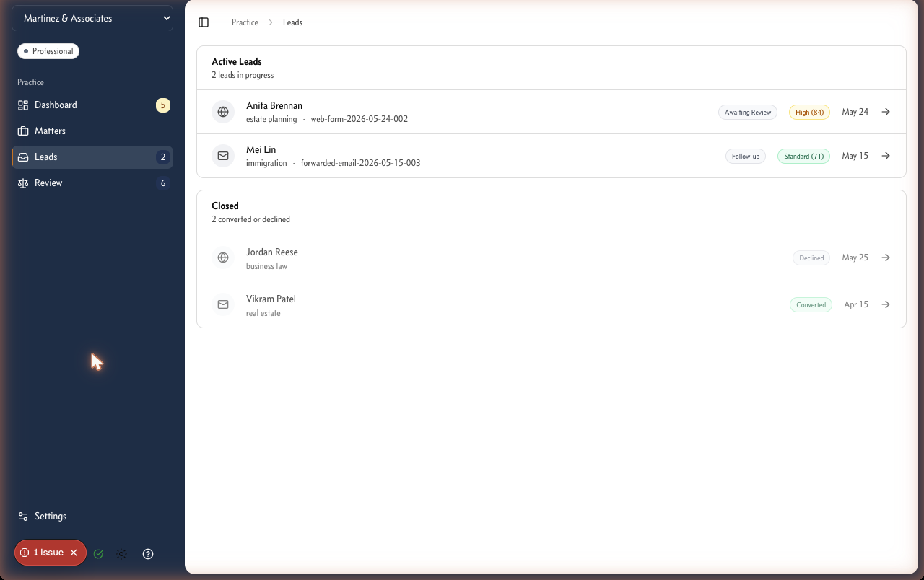The height and width of the screenshot is (580, 924).
Task: Click the High (84) score badge
Action: [809, 113]
